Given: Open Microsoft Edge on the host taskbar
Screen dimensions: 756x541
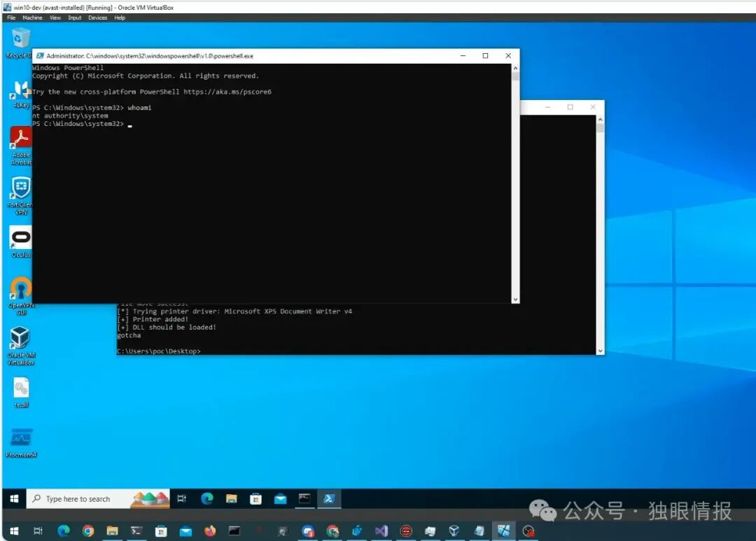Looking at the screenshot, I should 63,531.
